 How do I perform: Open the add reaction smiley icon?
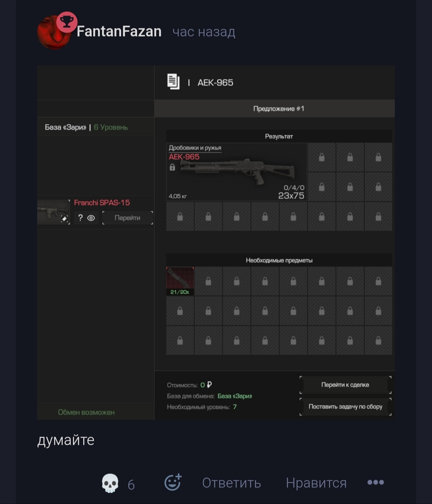pos(173,482)
